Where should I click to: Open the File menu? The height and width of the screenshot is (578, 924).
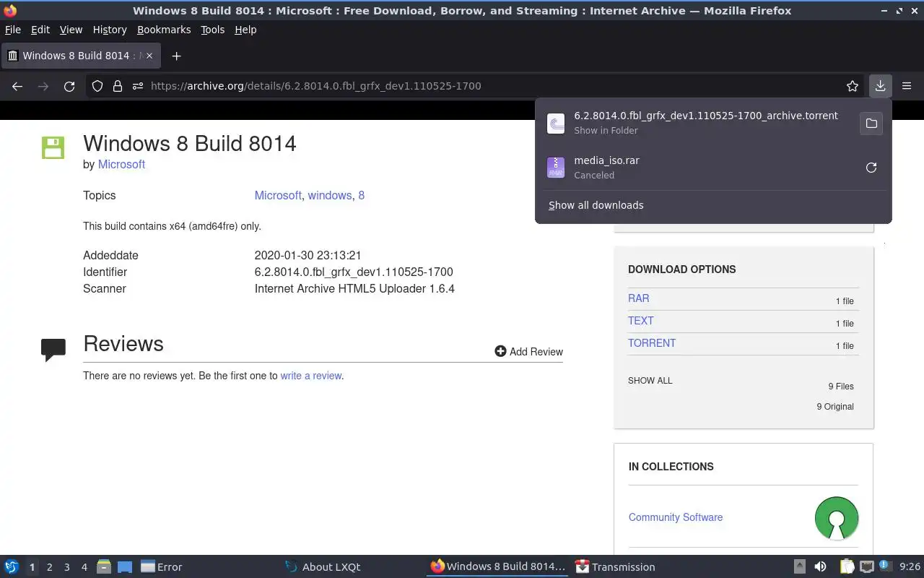13,30
